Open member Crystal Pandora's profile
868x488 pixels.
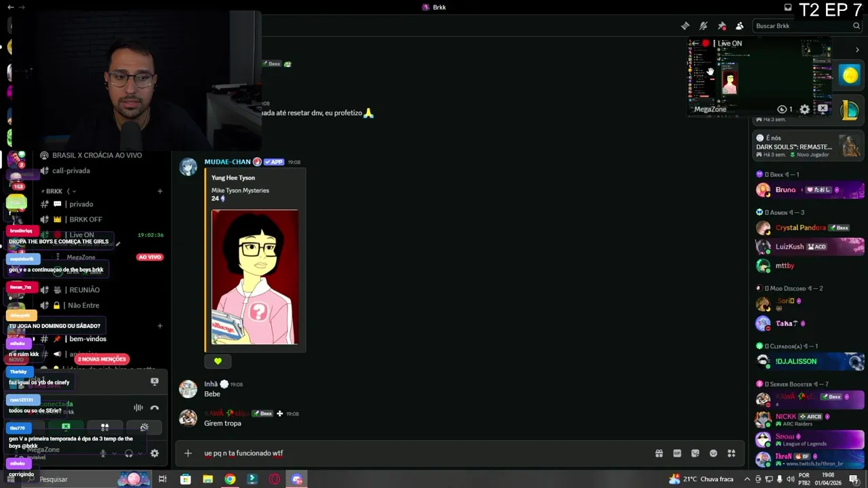click(809, 228)
